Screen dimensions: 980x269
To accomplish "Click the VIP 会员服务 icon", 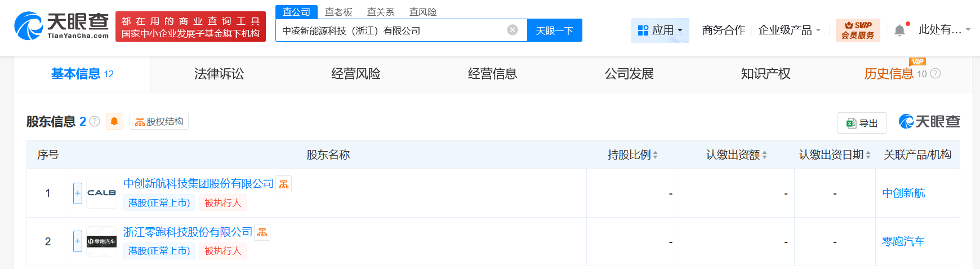I will [857, 30].
